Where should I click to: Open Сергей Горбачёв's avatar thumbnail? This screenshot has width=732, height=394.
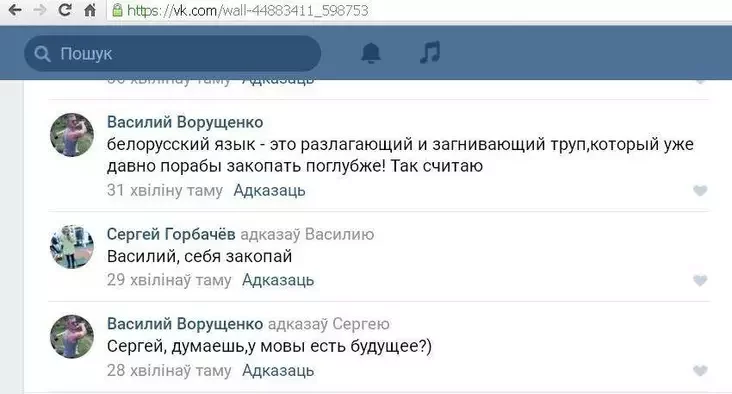(72, 246)
